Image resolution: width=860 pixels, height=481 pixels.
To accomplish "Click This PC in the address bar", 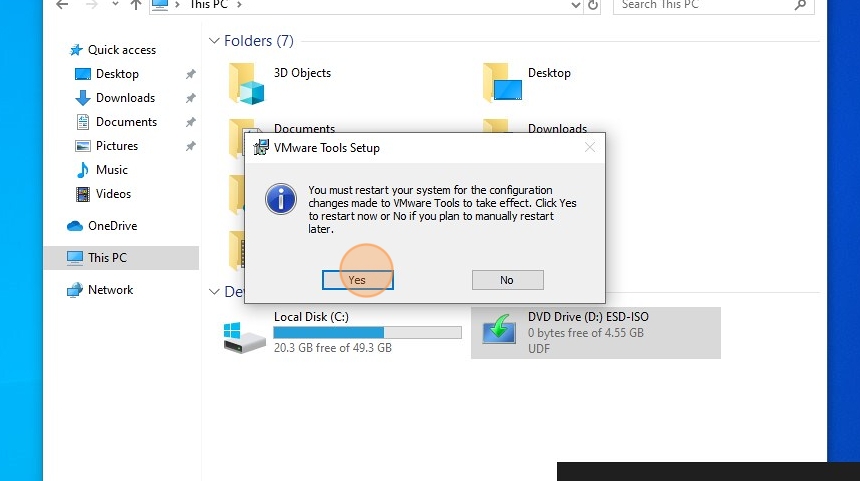I will click(208, 5).
